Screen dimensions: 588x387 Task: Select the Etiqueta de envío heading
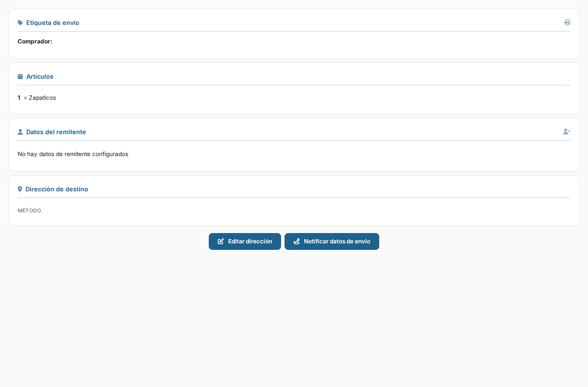53,23
